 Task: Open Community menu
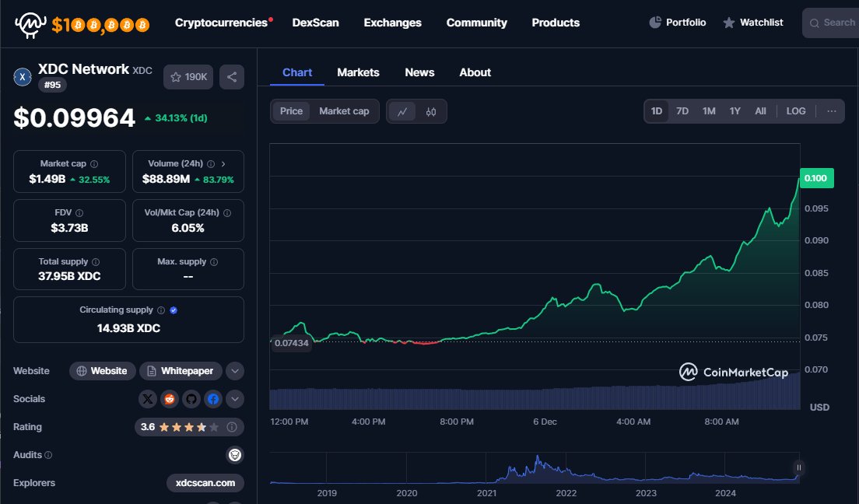click(477, 23)
